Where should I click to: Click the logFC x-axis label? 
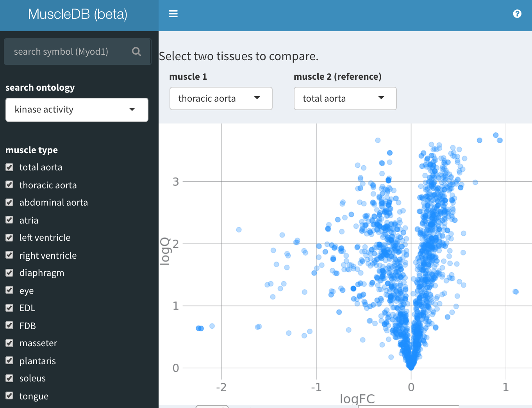point(357,399)
